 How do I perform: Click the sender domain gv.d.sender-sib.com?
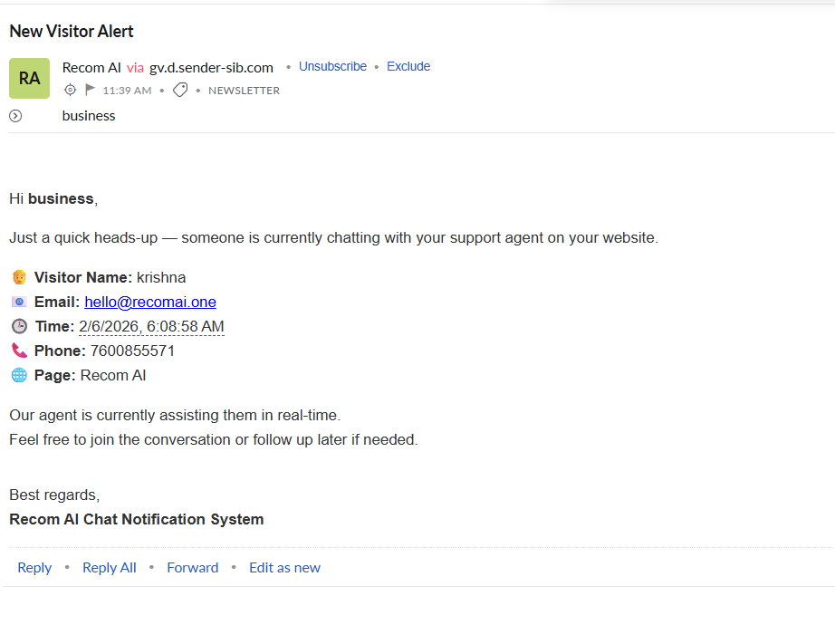pos(211,68)
